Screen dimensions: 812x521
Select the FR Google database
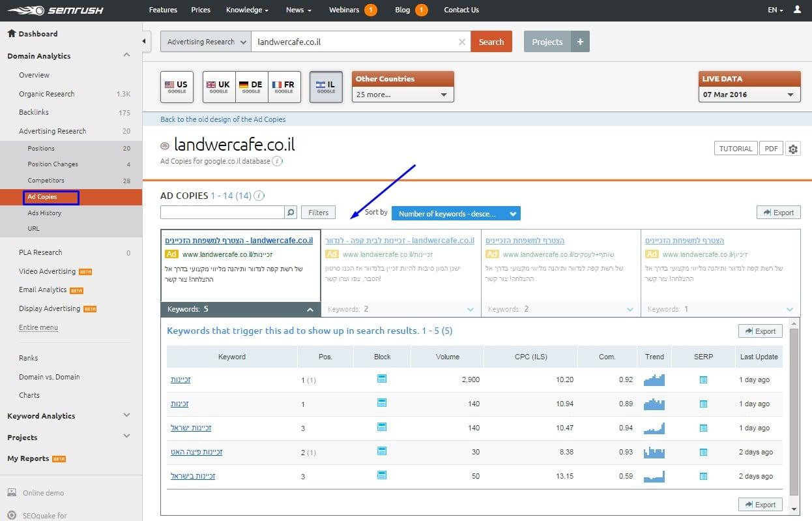coord(284,87)
